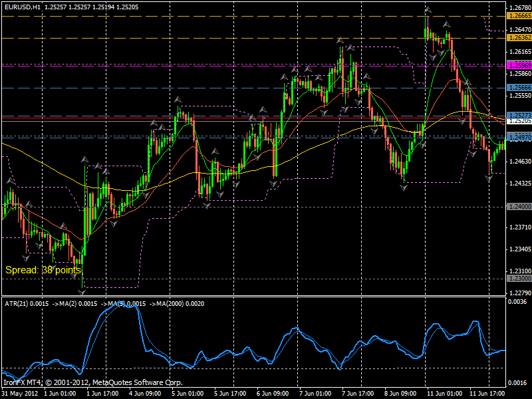Viewport: 532px width, 399px height.
Task: Click the 1.26780 price at top of scale
Action: 518,8
